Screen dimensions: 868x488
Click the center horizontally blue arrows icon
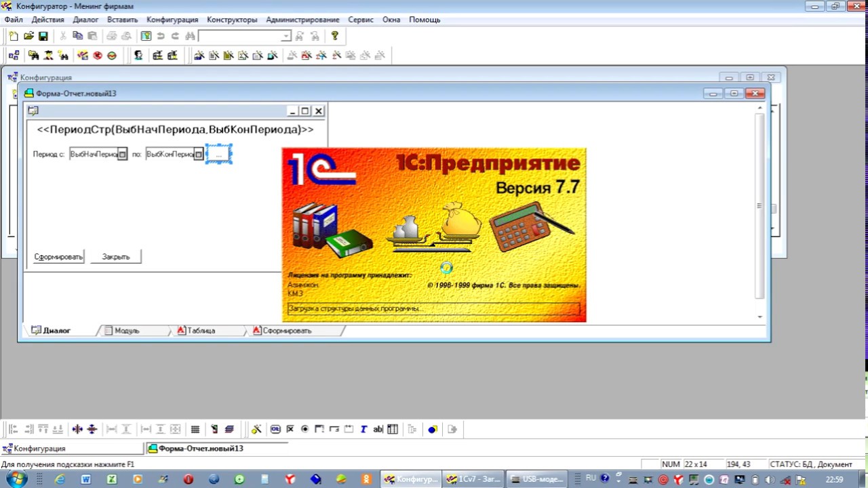tap(77, 429)
